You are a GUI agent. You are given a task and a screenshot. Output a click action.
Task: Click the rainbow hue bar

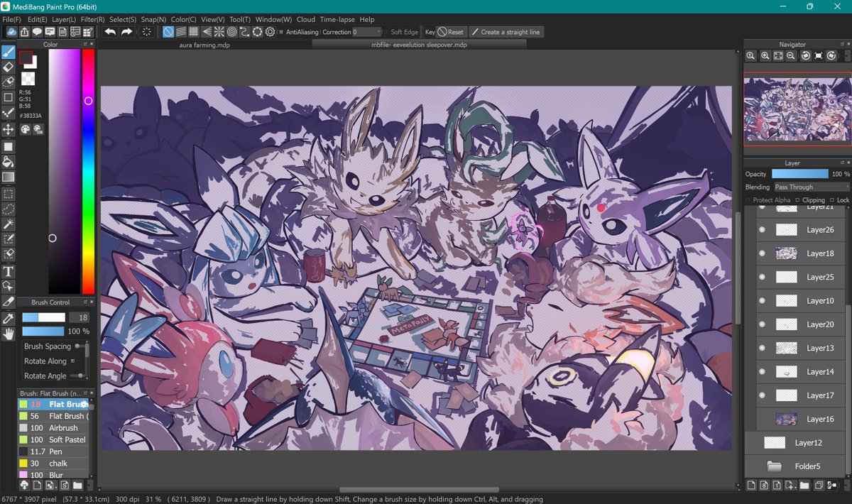tap(88, 172)
